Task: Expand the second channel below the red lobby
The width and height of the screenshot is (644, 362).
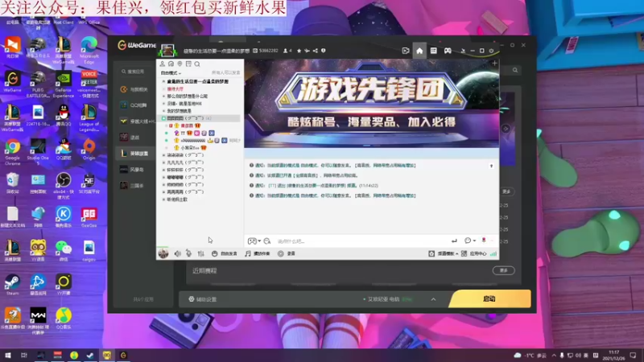Action: point(163,104)
